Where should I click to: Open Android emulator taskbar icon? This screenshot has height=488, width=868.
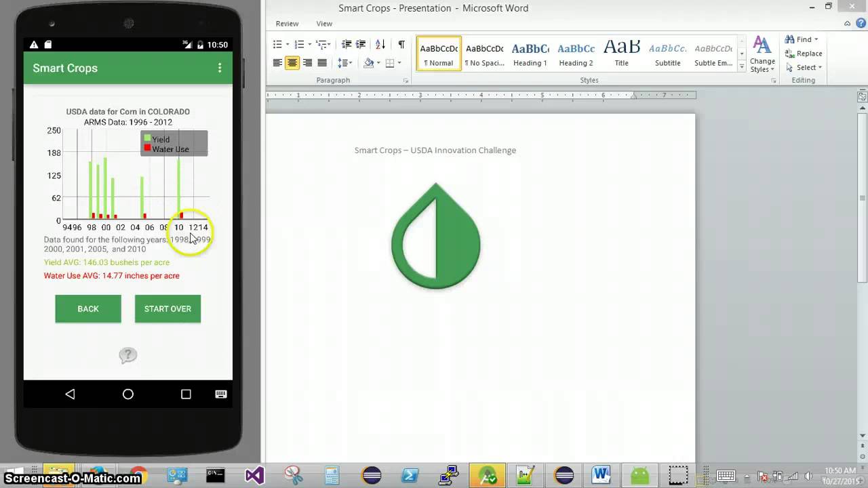coord(639,474)
